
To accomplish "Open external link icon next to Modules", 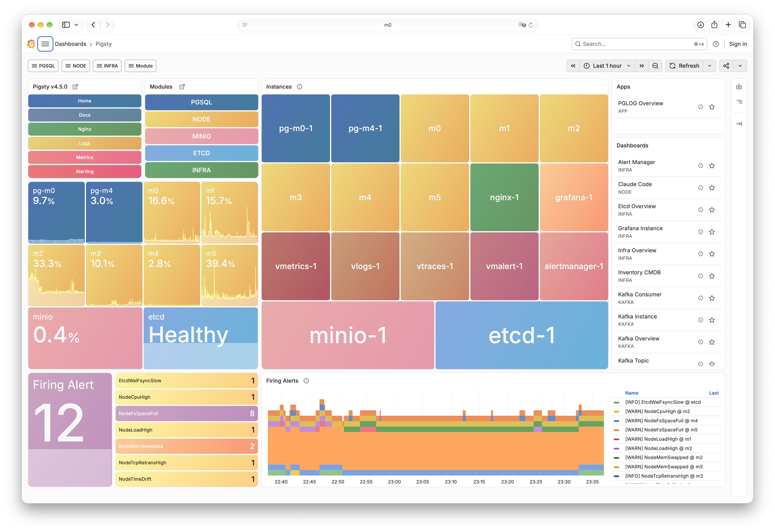I will coord(182,87).
